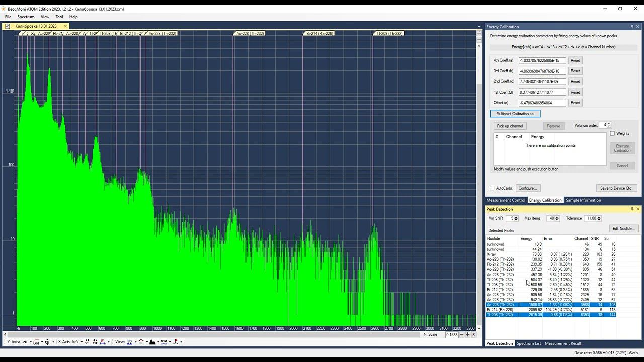Open the energy E icon dropdown arrow
Viewport: 644px width, 362px height.
click(109, 342)
